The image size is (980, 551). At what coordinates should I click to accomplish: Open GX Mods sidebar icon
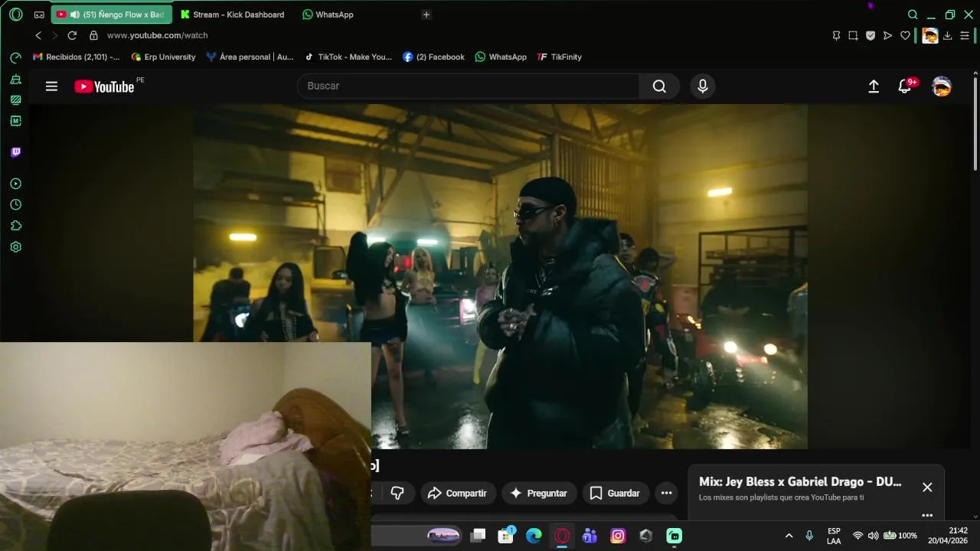(x=15, y=121)
